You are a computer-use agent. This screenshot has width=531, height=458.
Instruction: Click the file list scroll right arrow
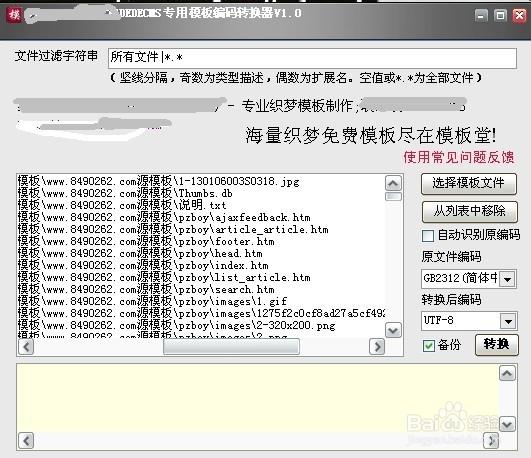(x=377, y=347)
